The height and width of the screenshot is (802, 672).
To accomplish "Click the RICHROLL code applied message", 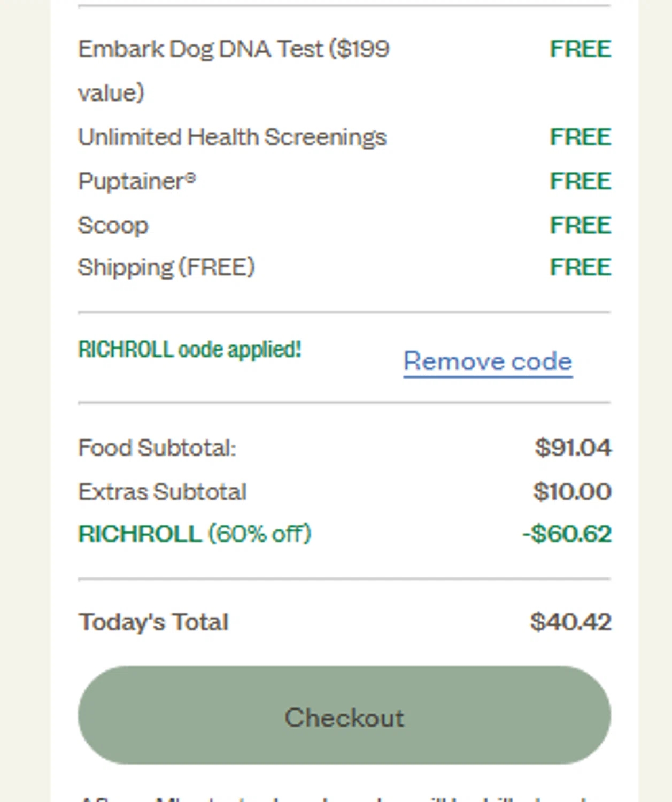I will click(190, 350).
